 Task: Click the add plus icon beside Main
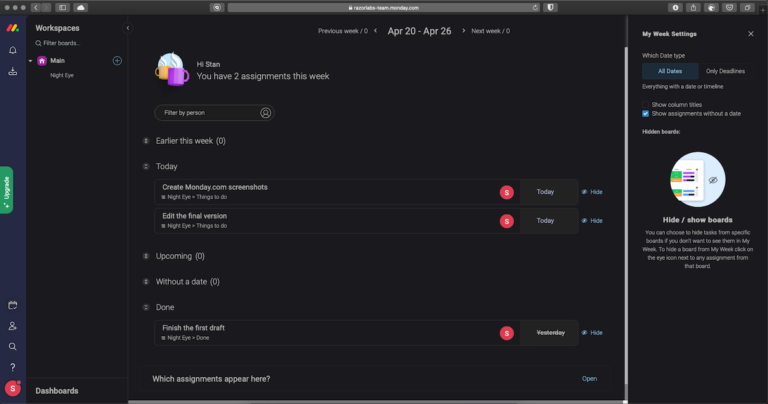117,61
